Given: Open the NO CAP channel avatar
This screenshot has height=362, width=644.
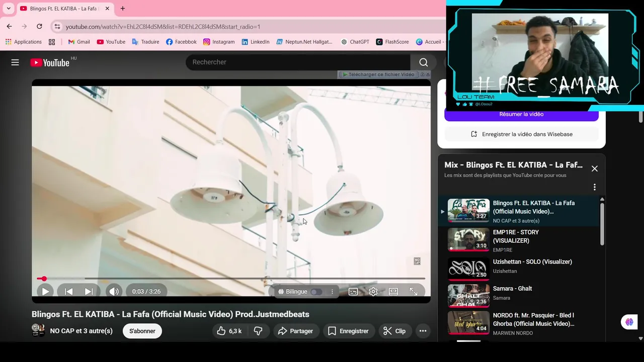Looking at the screenshot, I should [38, 330].
